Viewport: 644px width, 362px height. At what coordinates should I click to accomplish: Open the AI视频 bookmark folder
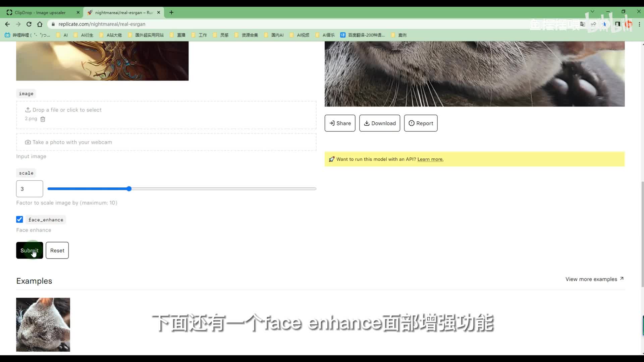303,35
